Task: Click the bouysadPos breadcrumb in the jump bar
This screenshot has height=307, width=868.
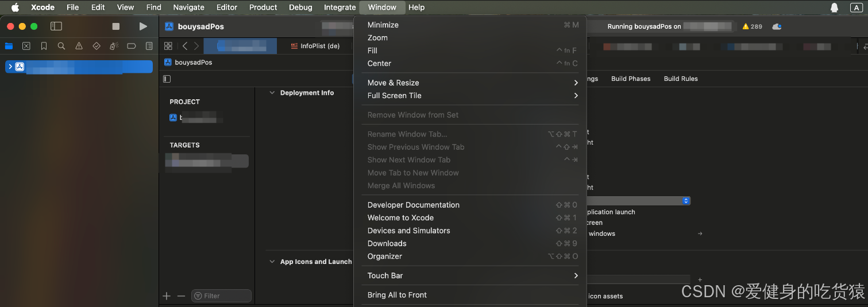Action: tap(188, 62)
